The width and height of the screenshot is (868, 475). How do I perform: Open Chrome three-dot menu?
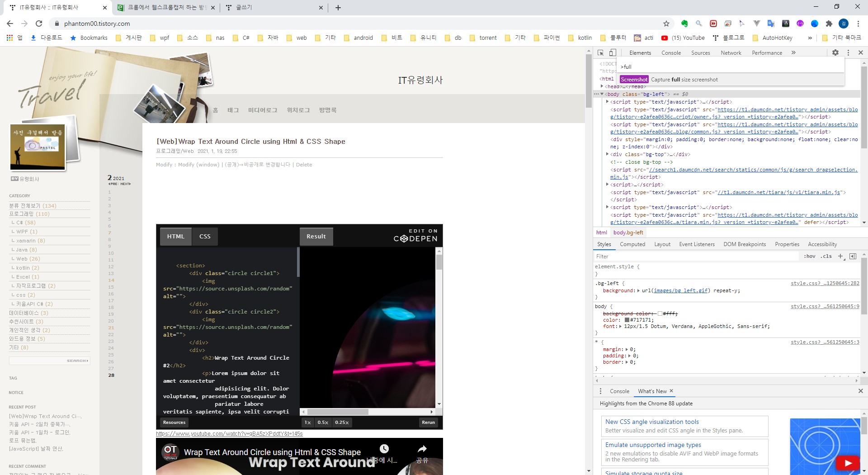pos(859,24)
